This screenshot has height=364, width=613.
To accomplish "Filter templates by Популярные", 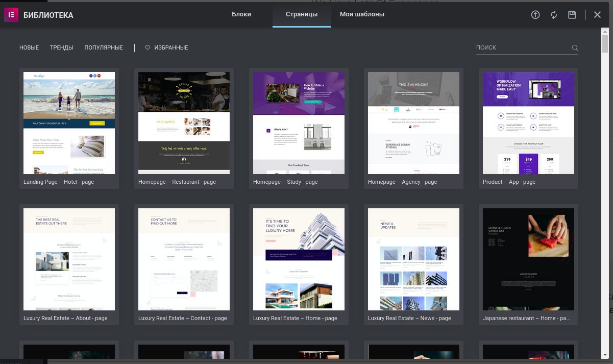I will click(104, 47).
